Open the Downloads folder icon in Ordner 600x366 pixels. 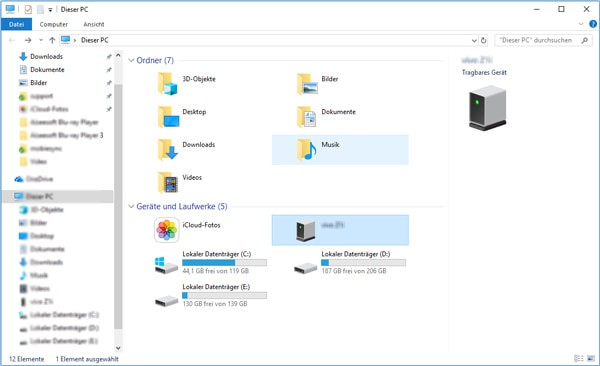[x=168, y=150]
